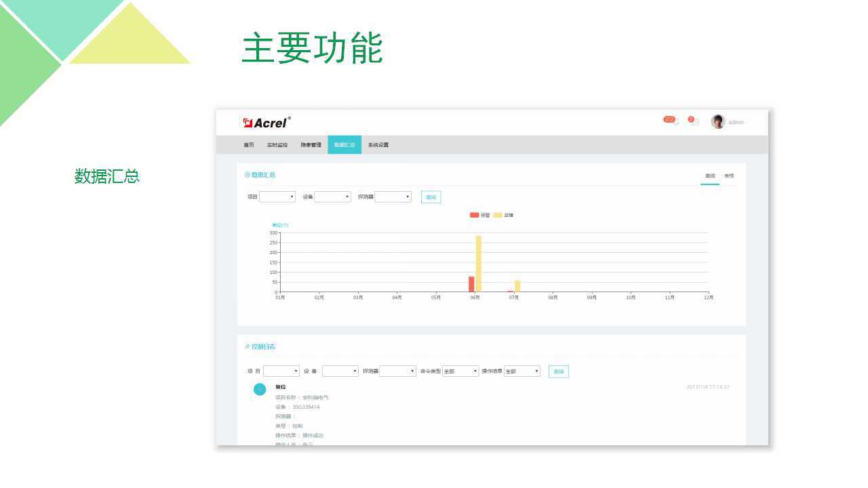Screen dimensions: 868x488
Task: Open the 设备 dropdown in 控制日志
Action: (340, 371)
